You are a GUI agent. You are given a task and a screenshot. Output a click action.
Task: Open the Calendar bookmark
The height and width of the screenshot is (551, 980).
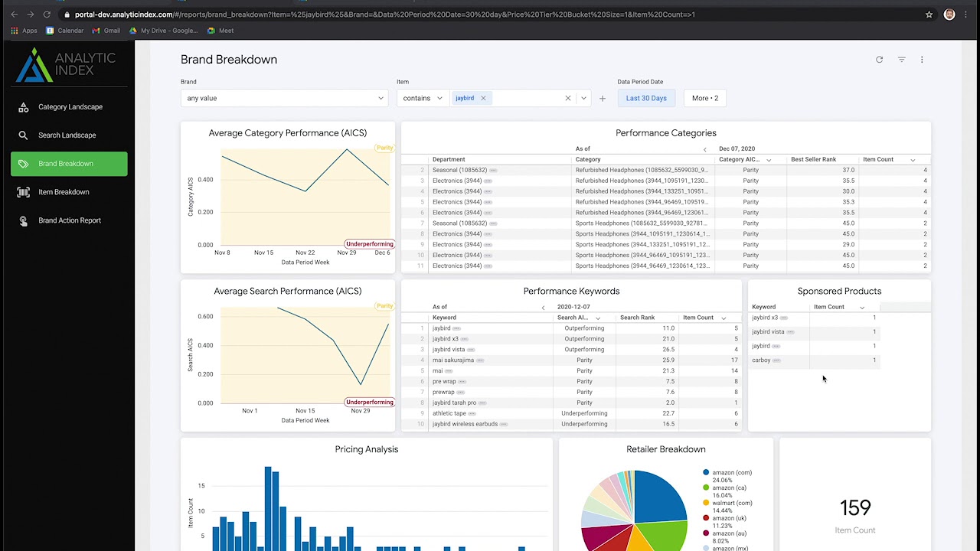coord(64,31)
